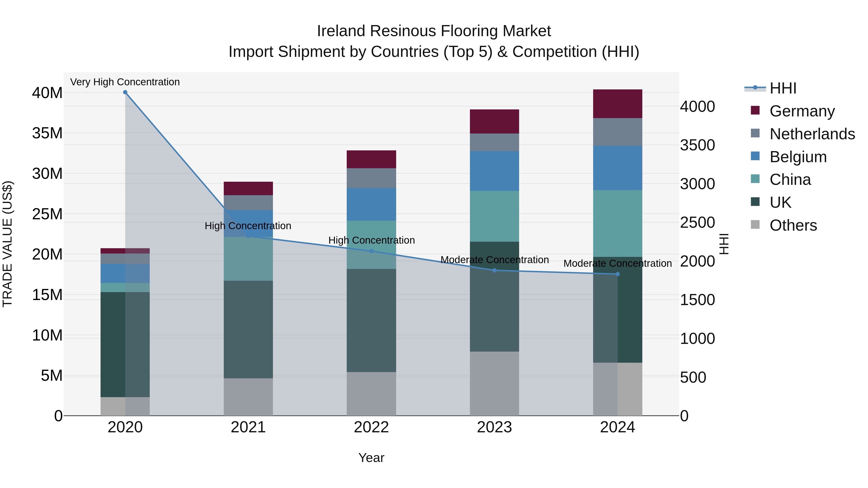Viewport: 868px width, 488px height.
Task: Click the 2024 China bar segment
Action: (618, 224)
